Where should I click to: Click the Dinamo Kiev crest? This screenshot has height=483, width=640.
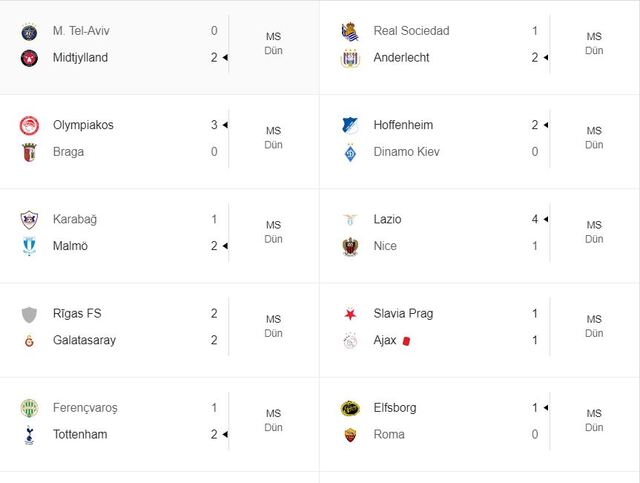tap(350, 152)
